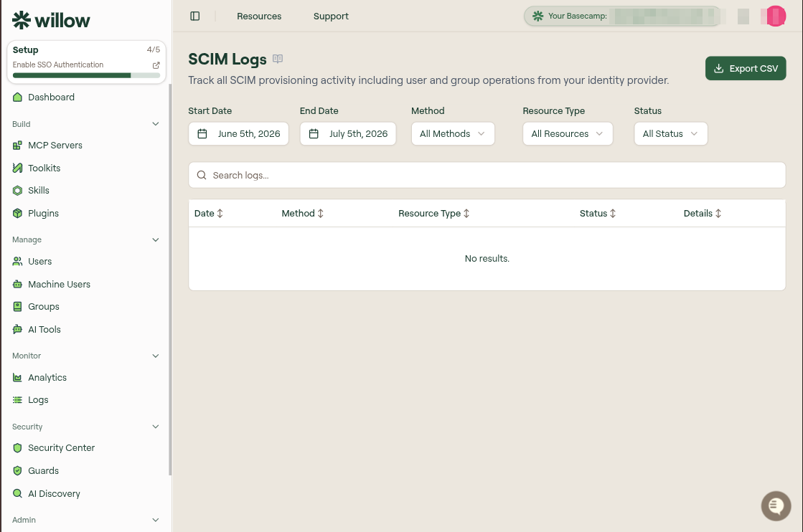Open docs book icon beside SCIM Logs
Screen dimensions: 803x532
click(278, 59)
